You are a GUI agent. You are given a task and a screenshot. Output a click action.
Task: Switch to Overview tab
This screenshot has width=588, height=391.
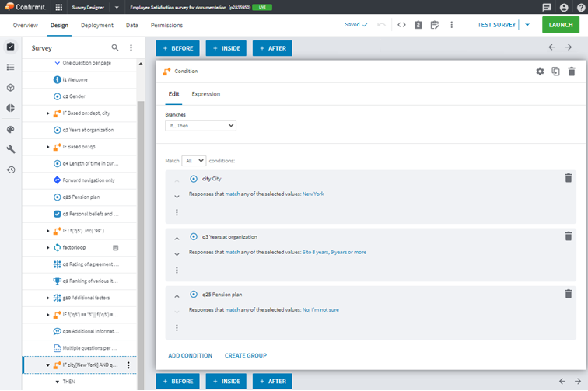coord(26,25)
